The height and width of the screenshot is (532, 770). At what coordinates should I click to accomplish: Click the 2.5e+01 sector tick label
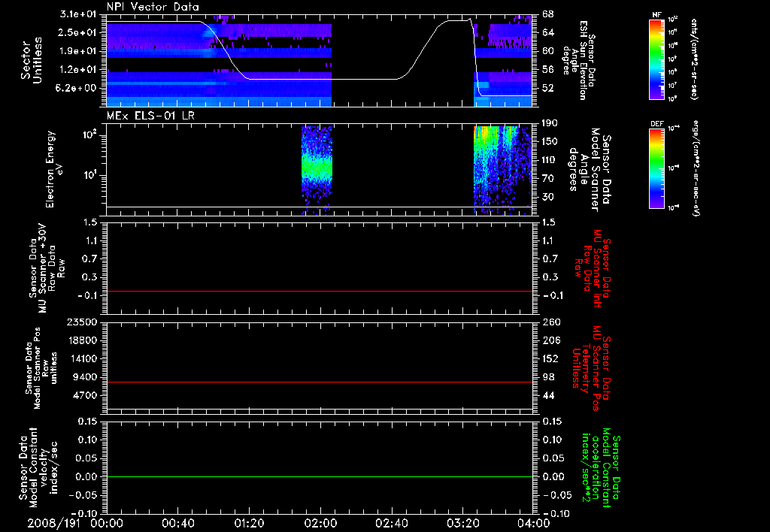pyautogui.click(x=77, y=32)
